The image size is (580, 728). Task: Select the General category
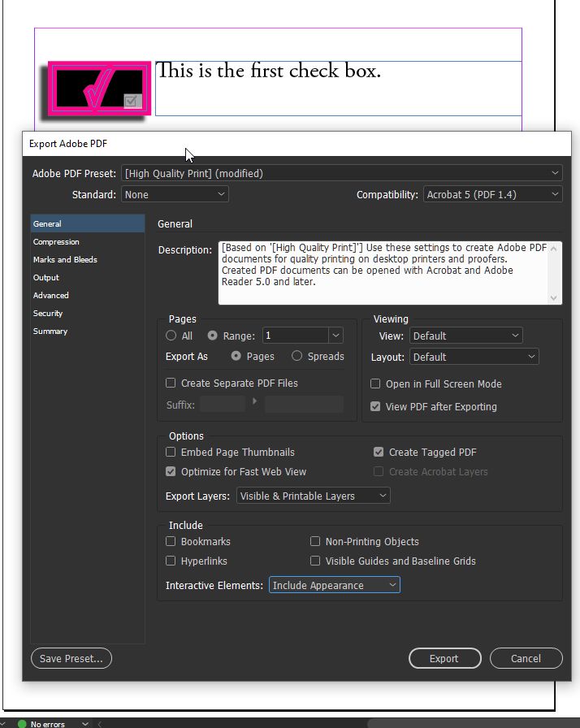(88, 223)
